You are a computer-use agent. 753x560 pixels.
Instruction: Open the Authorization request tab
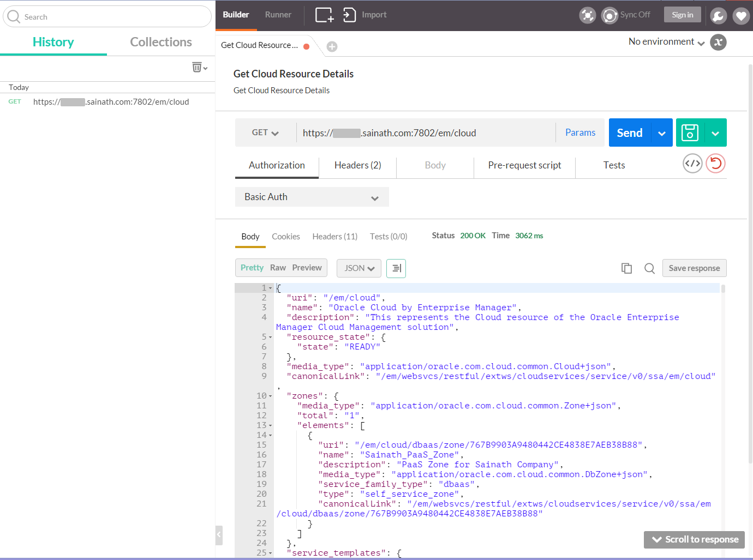tap(277, 165)
